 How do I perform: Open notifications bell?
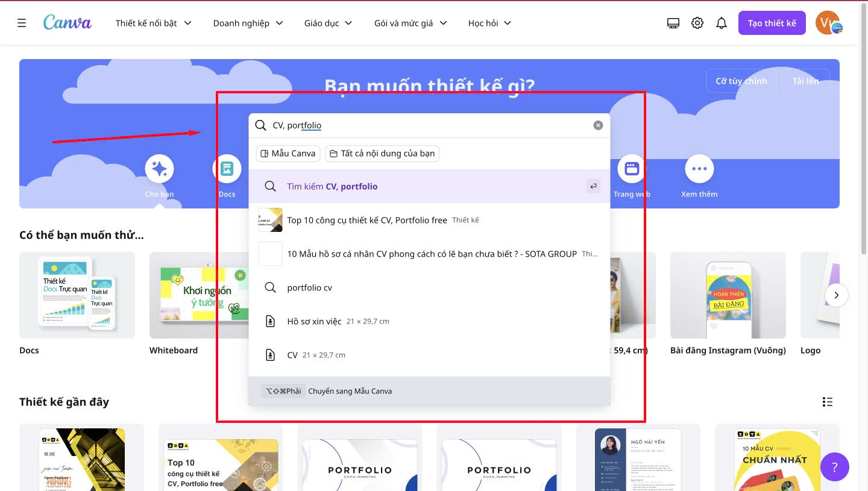coord(722,23)
